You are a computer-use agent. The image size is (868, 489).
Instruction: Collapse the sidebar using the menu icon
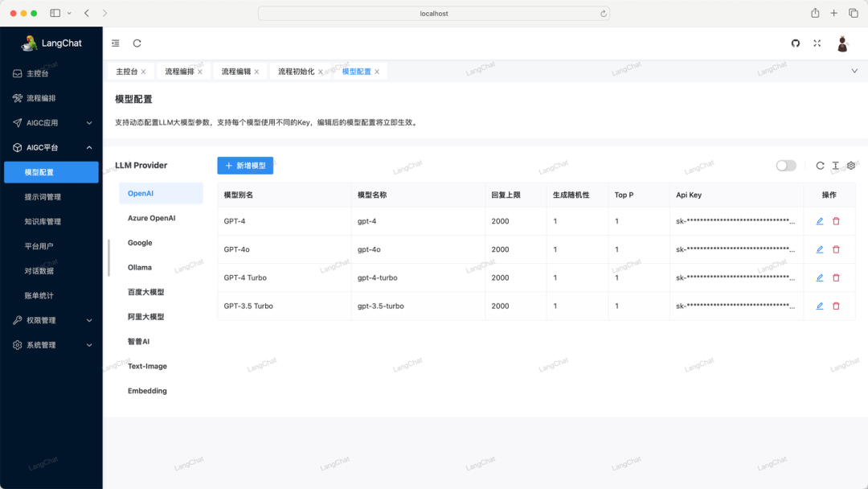click(115, 43)
